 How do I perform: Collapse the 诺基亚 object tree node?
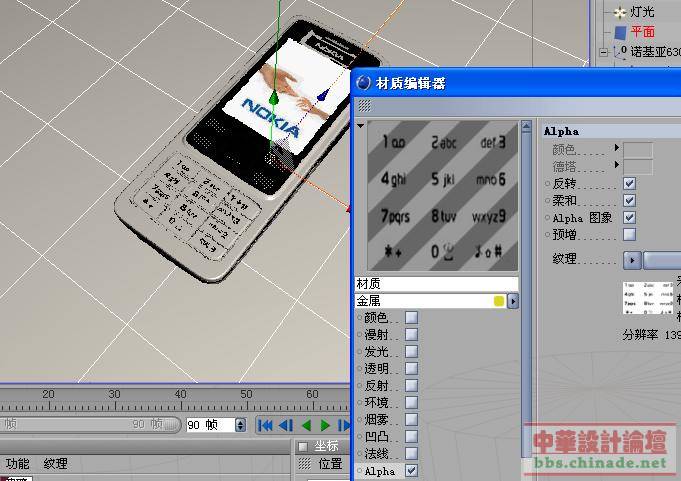pos(604,53)
